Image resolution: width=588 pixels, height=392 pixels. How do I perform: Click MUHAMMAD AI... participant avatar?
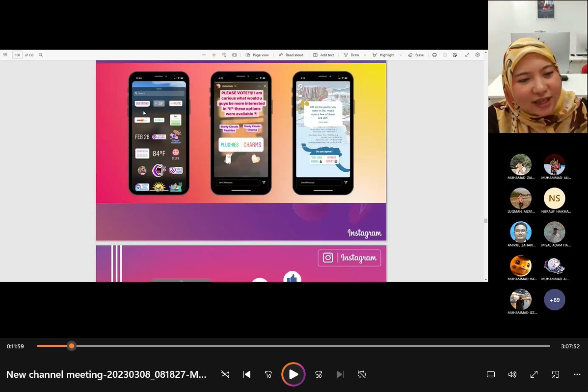pos(555,265)
